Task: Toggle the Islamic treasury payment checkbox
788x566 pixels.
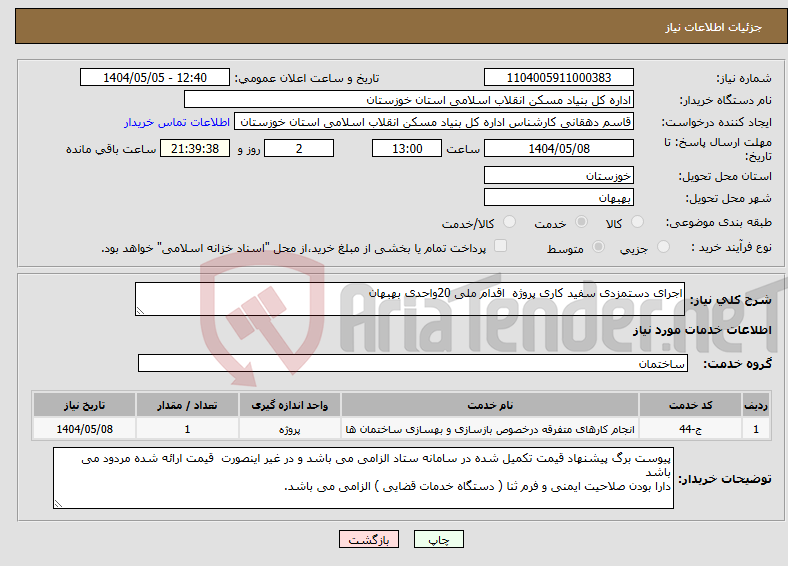Action: (501, 246)
